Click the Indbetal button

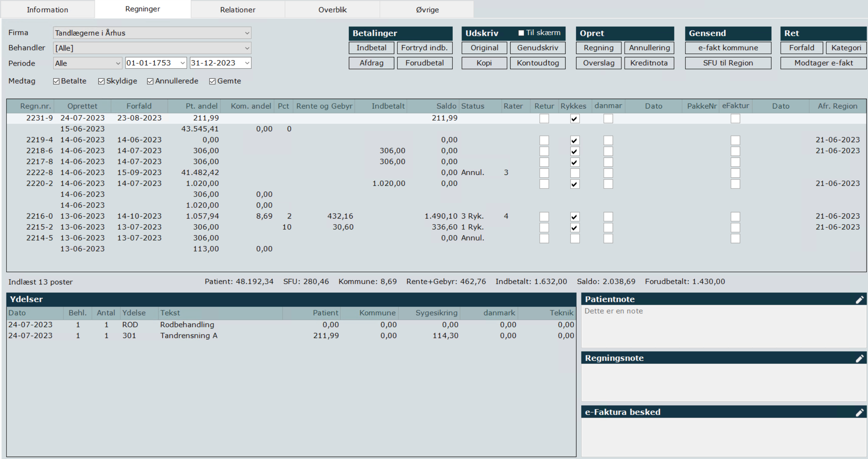click(x=372, y=48)
